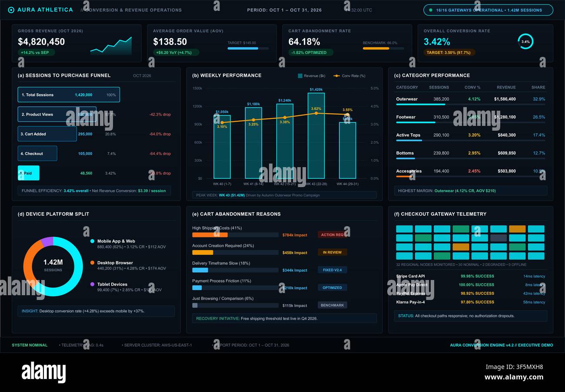Click the FUNNEL EFFICIENCY summary bar
The image size is (565, 392).
click(x=94, y=191)
